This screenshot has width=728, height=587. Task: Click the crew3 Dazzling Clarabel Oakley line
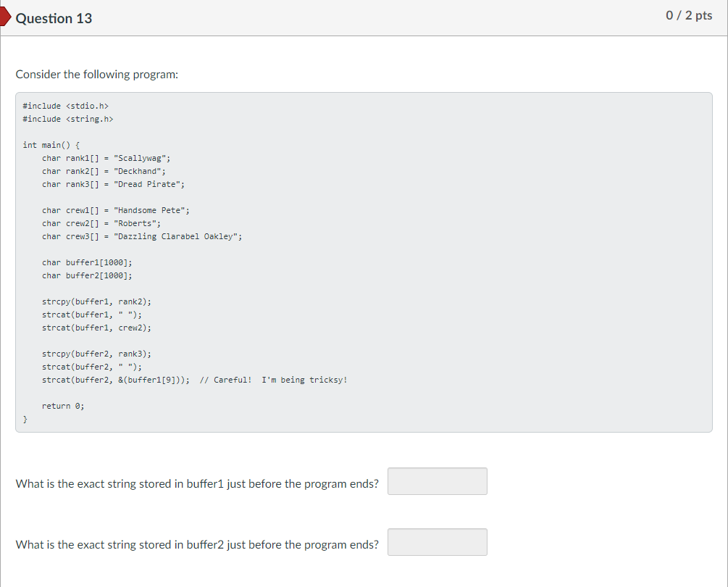click(142, 236)
